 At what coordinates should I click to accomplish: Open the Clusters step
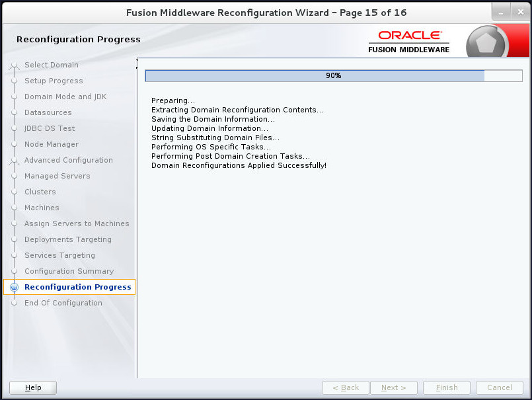point(40,192)
